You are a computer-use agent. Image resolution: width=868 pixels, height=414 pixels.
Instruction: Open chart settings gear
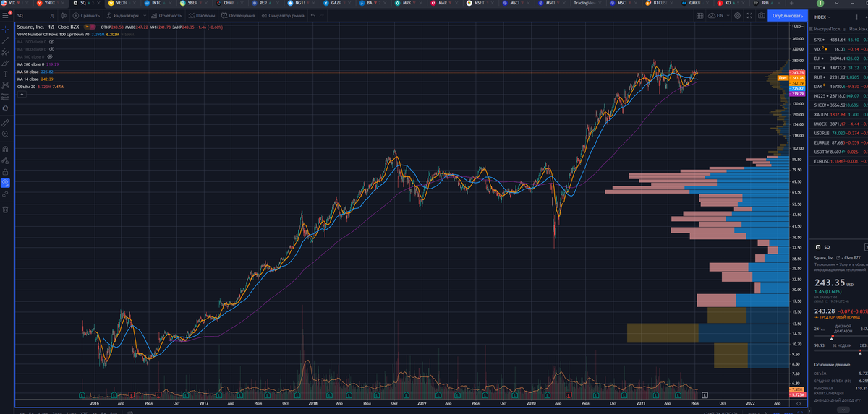[x=737, y=15]
